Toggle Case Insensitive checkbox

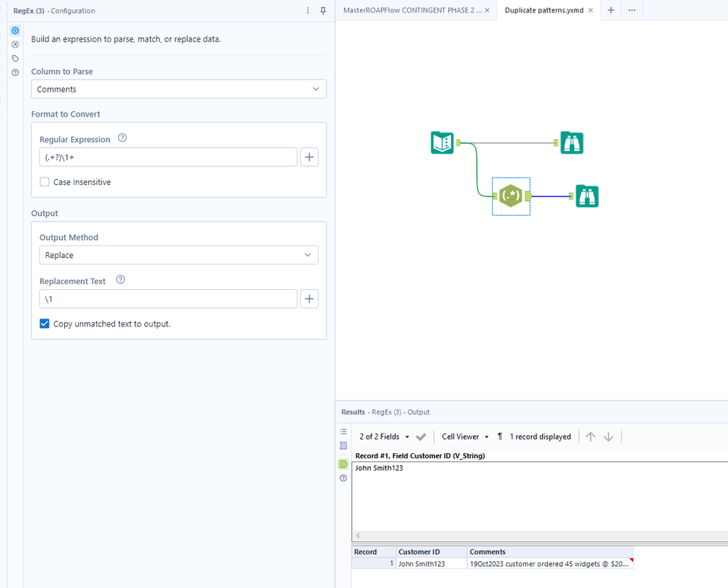click(x=44, y=182)
